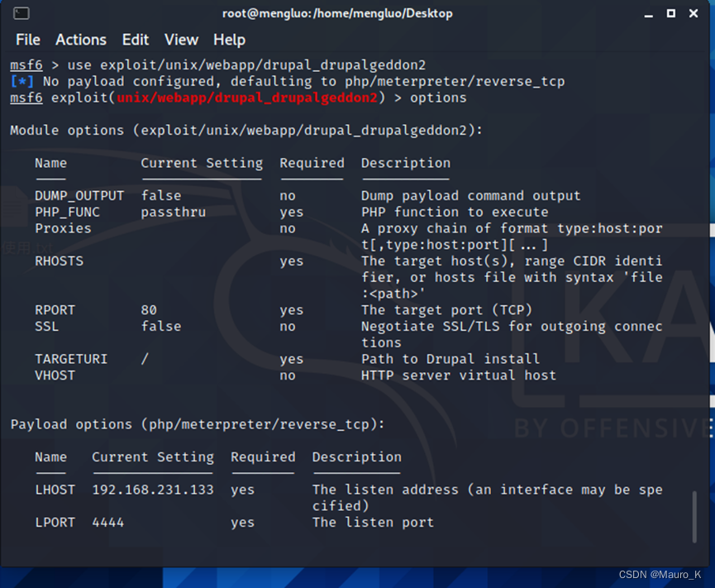
Task: Click the window title root@mengluo text
Action: coord(337,13)
